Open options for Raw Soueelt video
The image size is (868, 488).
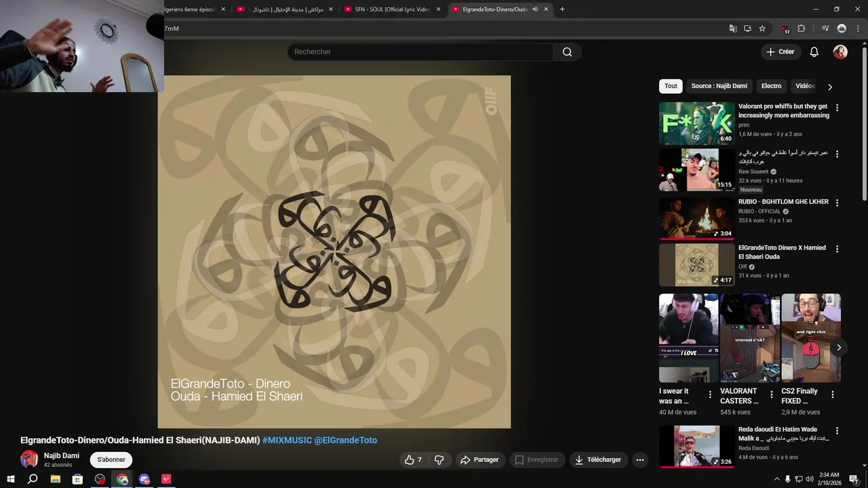(837, 155)
